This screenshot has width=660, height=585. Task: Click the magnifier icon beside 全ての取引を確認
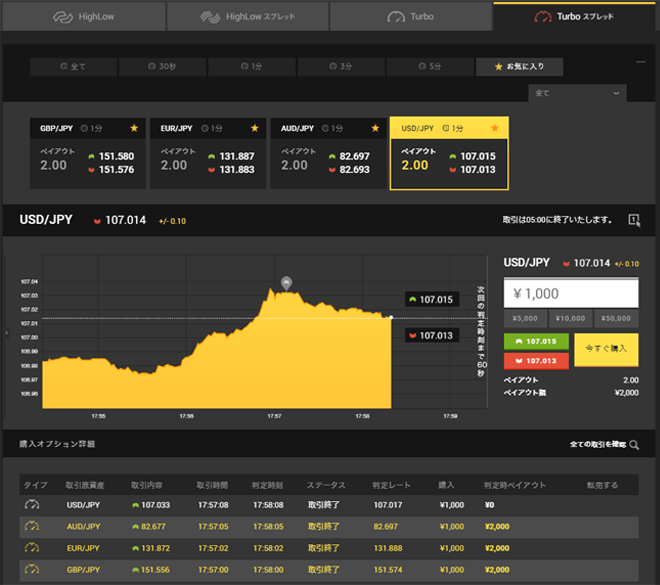pyautogui.click(x=634, y=445)
